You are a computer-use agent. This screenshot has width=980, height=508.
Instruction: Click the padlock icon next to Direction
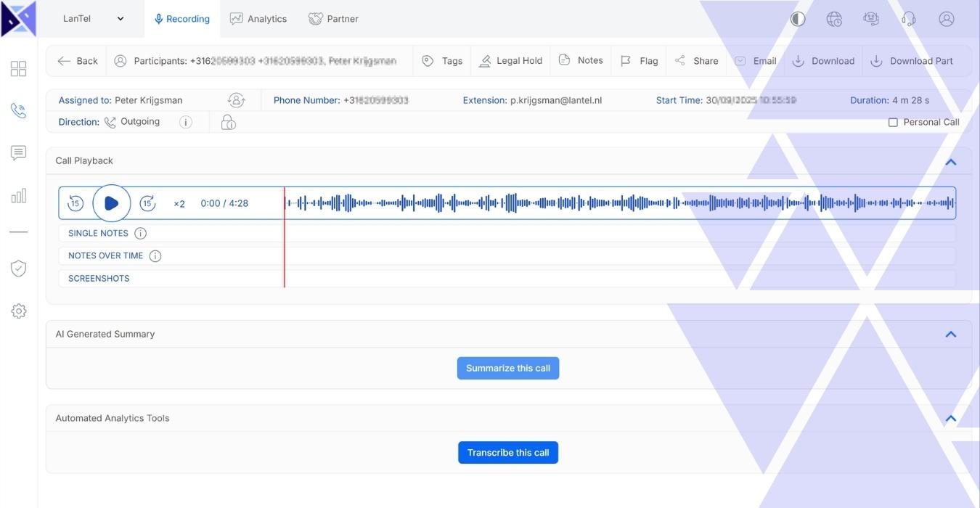tap(229, 122)
